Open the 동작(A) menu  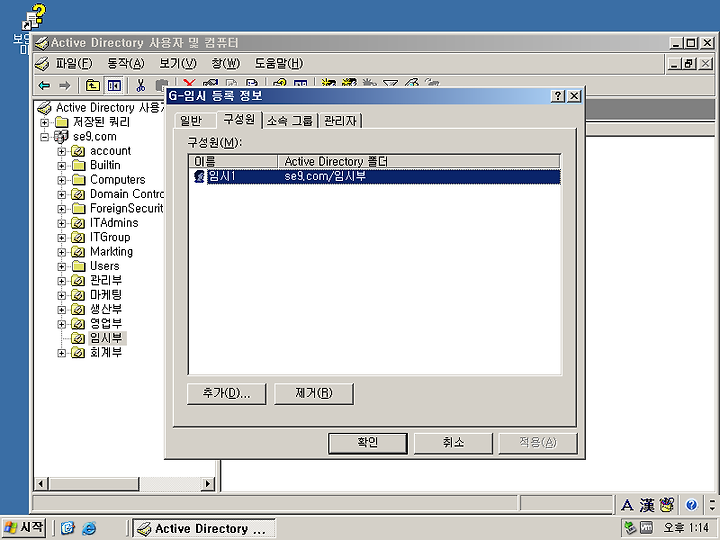[125, 63]
